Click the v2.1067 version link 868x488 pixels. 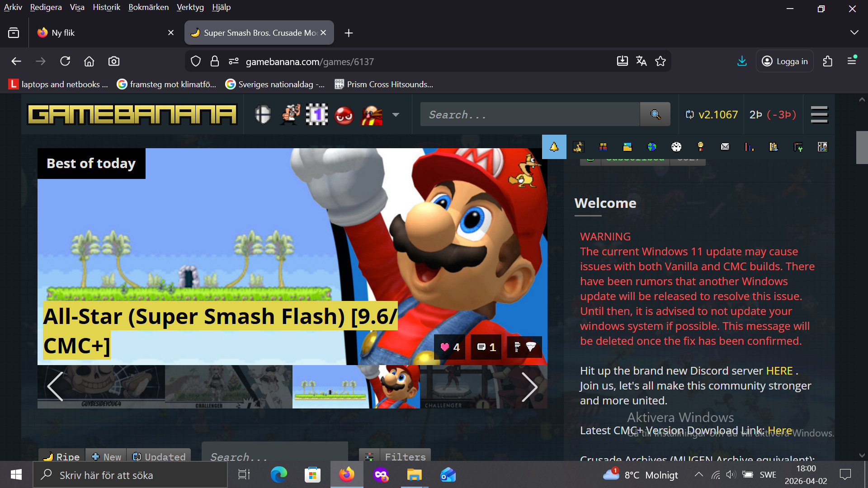click(712, 115)
